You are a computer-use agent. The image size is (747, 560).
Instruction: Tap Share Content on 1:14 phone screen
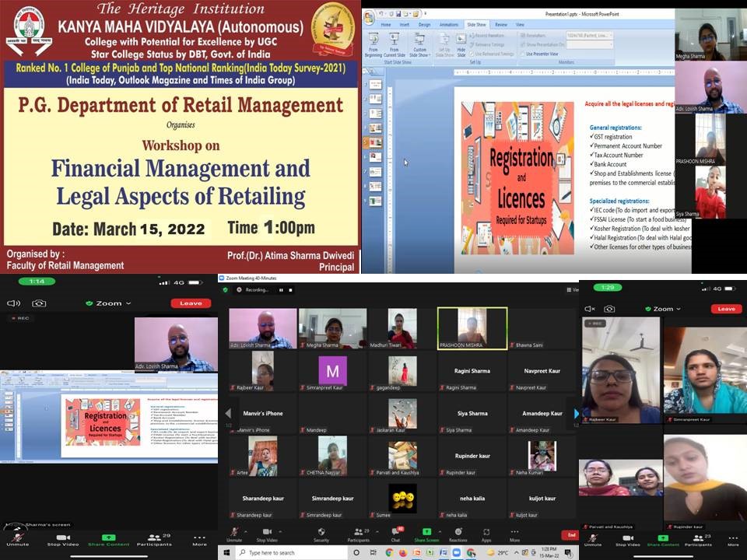109,540
